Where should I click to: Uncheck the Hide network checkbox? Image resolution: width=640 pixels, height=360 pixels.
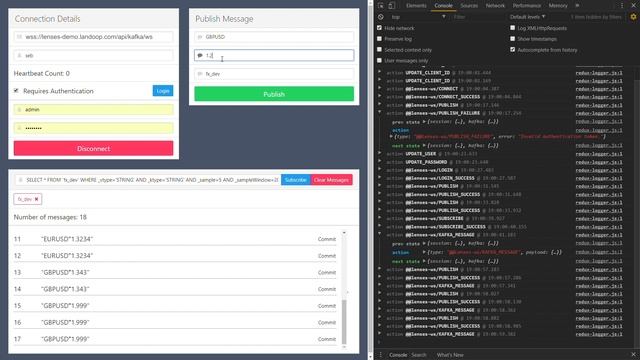point(380,28)
